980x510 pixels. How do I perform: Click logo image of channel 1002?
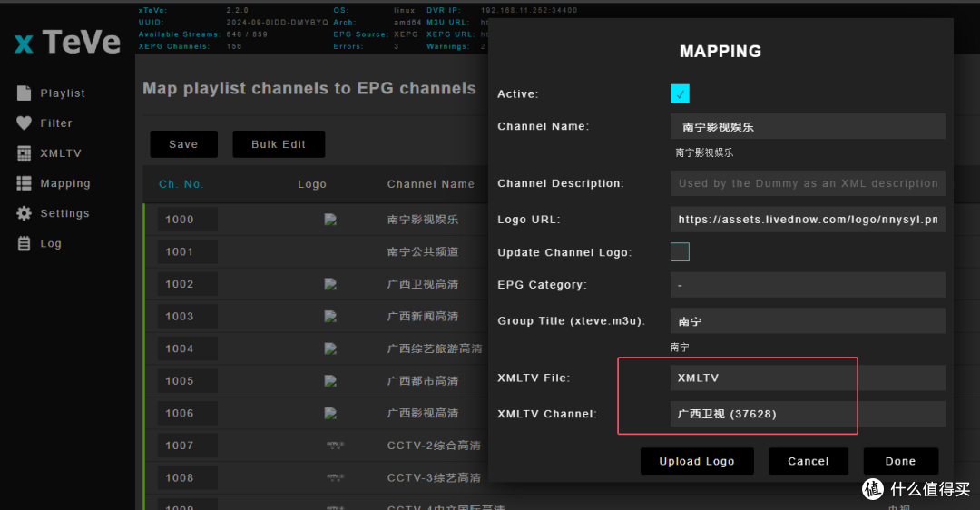[330, 284]
